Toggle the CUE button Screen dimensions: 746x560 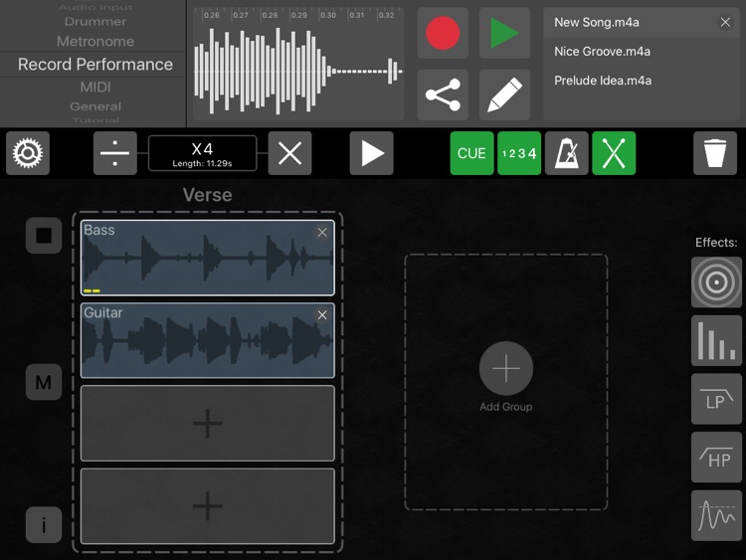(x=471, y=153)
